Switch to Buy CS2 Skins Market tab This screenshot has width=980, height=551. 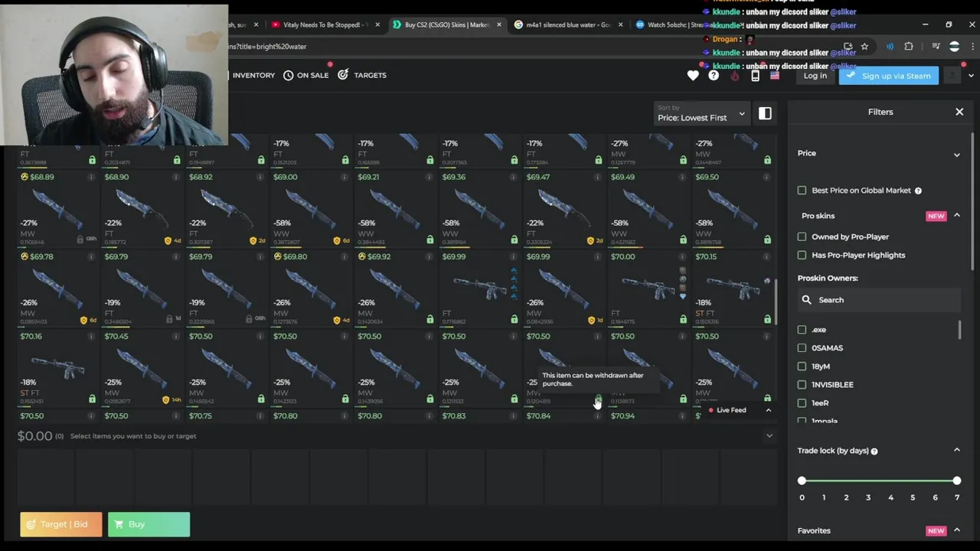click(x=447, y=24)
